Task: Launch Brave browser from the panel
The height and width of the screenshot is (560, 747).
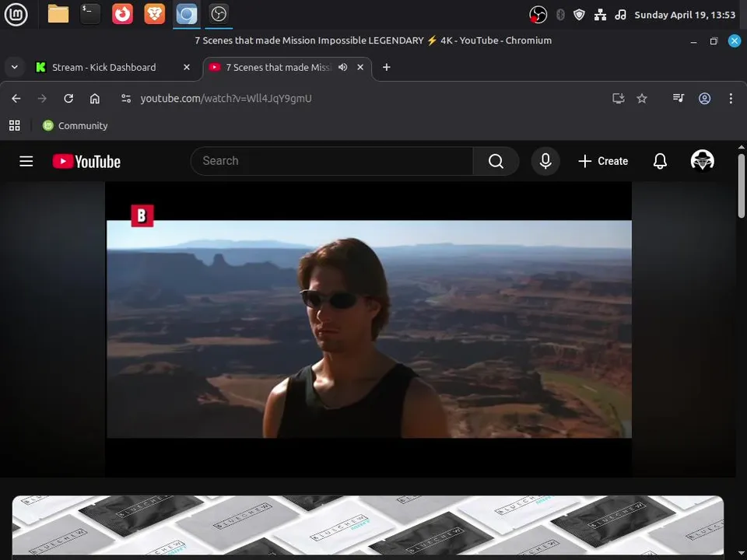Action: 154,14
